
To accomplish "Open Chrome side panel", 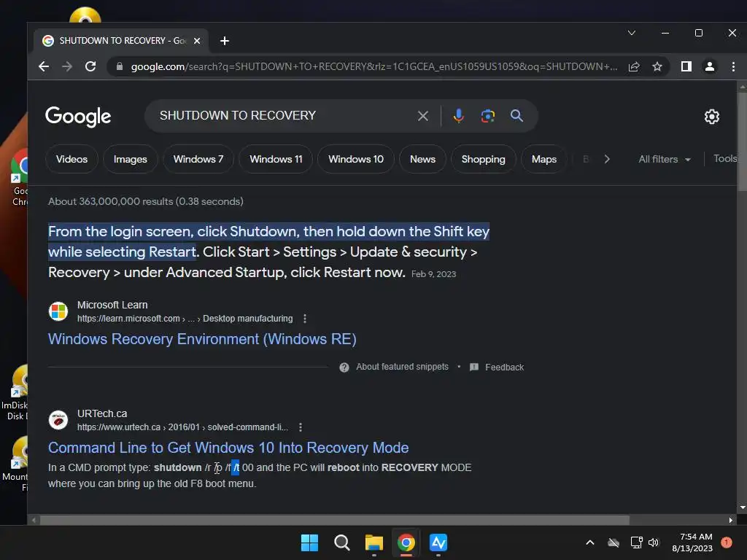I will point(686,66).
